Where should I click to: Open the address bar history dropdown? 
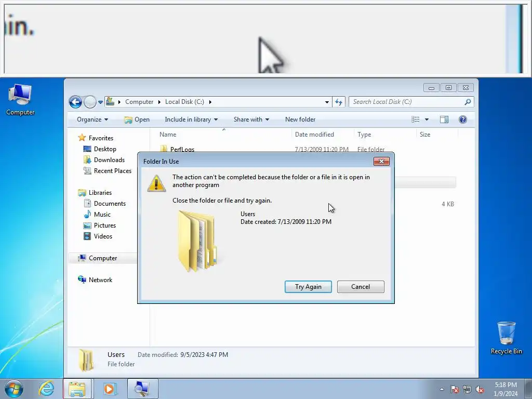pos(327,102)
